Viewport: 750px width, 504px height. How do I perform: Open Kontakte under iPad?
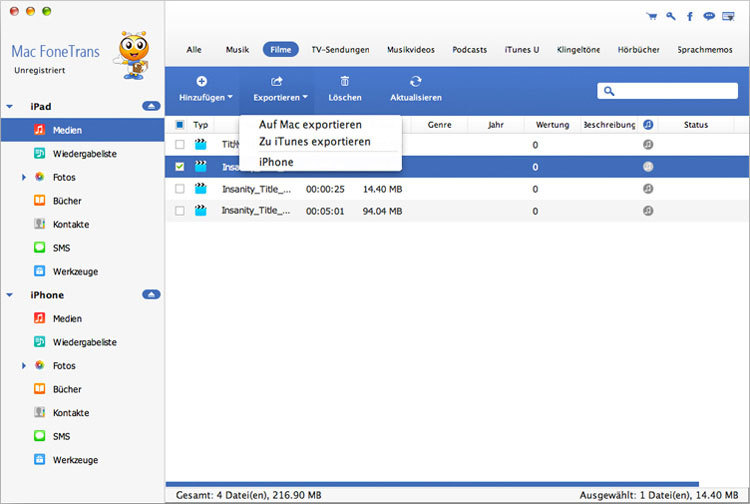[71, 224]
